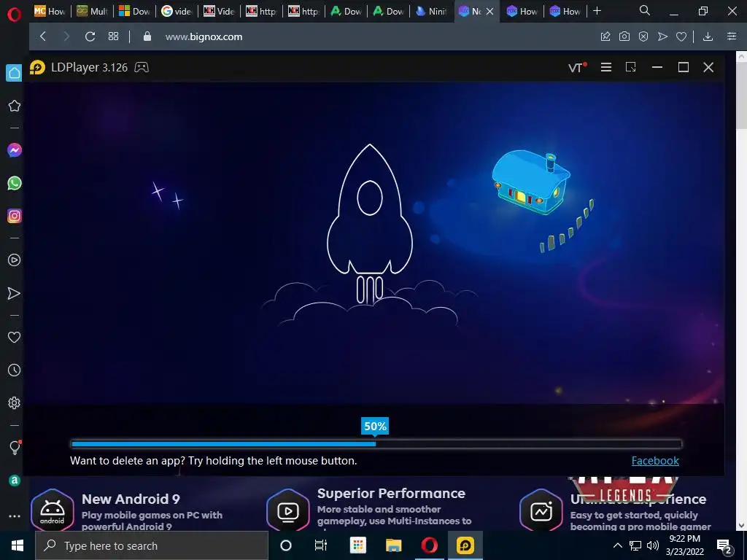Viewport: 747px width, 560px height.
Task: Switch to the 'Vide' tab
Action: pyautogui.click(x=219, y=11)
